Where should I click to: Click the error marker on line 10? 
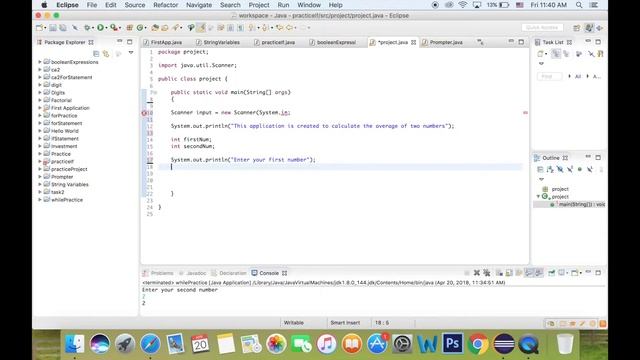(x=144, y=113)
